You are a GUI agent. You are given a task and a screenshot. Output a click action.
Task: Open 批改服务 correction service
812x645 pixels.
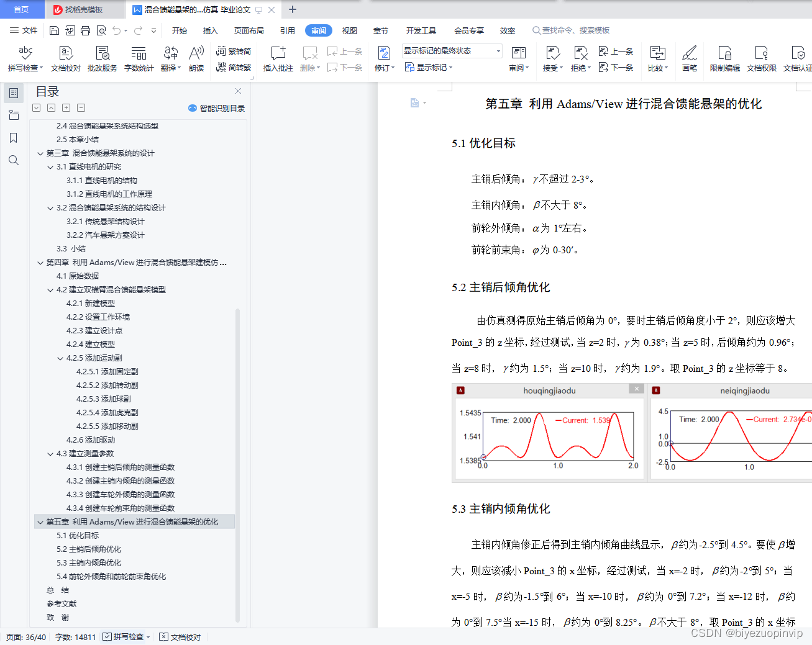click(x=102, y=59)
